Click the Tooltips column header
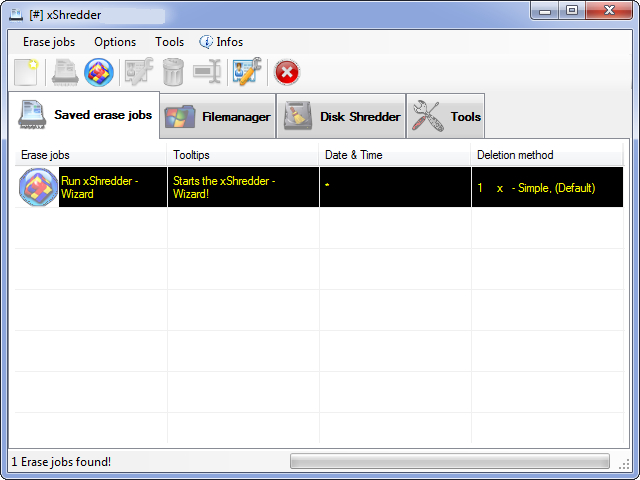The width and height of the screenshot is (640, 480). (x=243, y=155)
